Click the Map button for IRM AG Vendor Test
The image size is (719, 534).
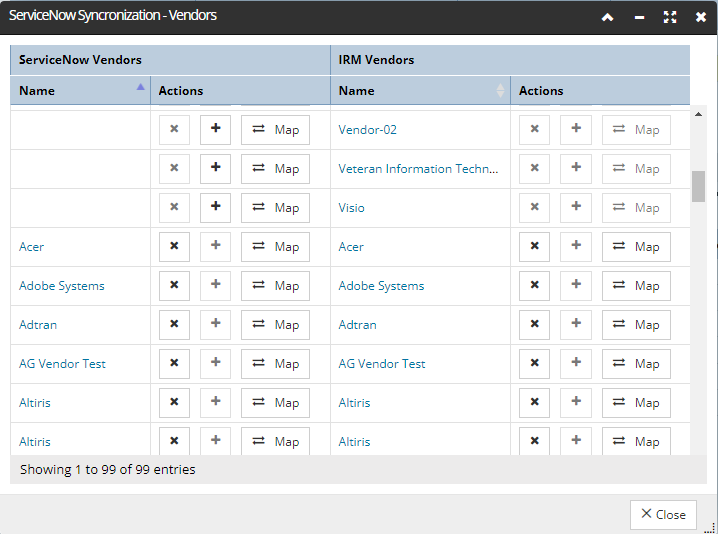pyautogui.click(x=636, y=363)
